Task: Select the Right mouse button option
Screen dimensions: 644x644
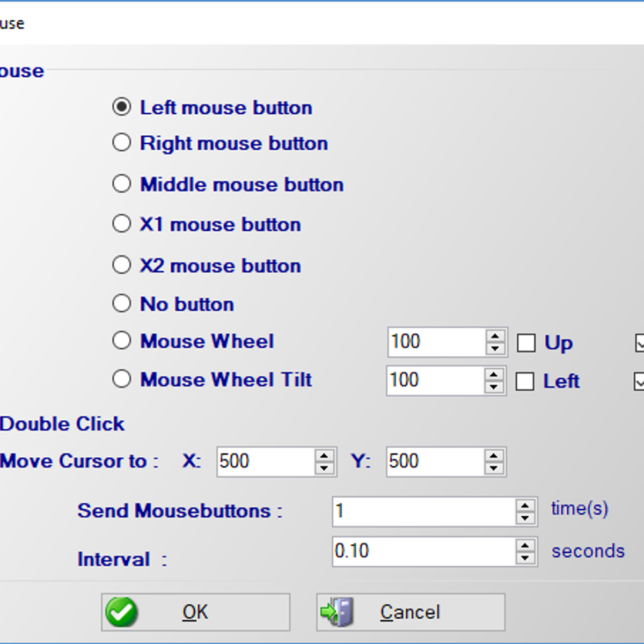Action: [x=122, y=142]
